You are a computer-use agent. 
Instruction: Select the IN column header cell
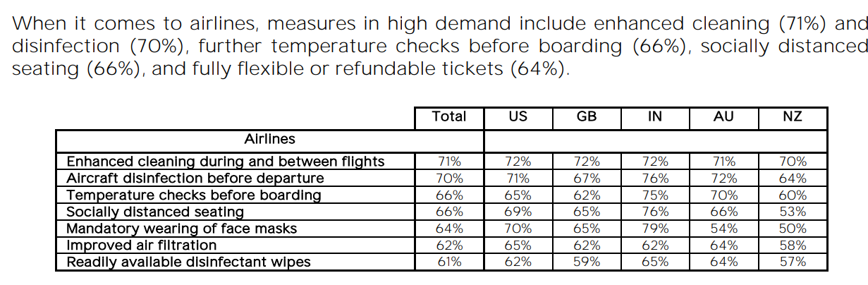pyautogui.click(x=654, y=117)
